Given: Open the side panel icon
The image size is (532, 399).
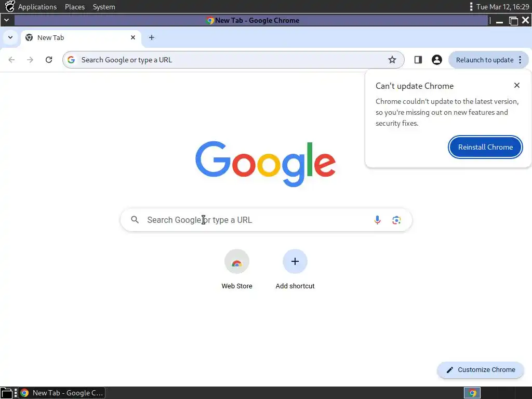Looking at the screenshot, I should [418, 60].
